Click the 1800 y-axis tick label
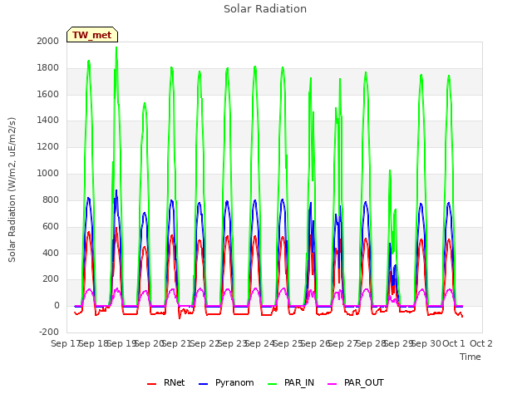The width and height of the screenshot is (532, 399). point(48,68)
